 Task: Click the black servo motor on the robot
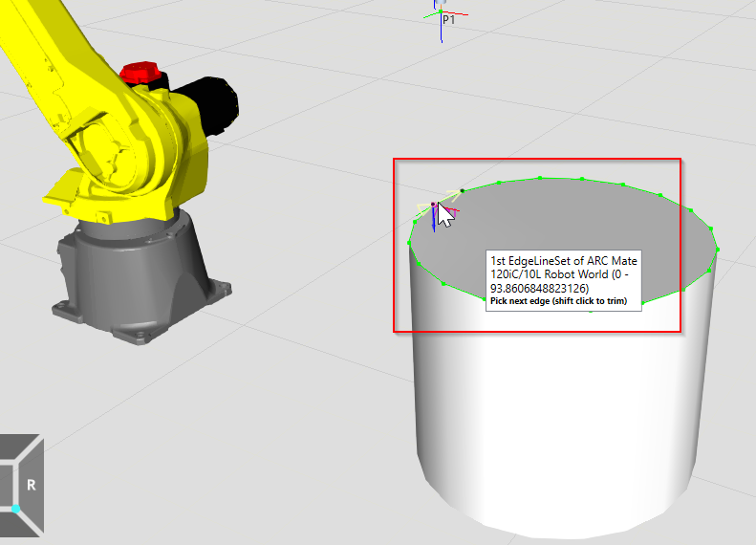[207, 103]
